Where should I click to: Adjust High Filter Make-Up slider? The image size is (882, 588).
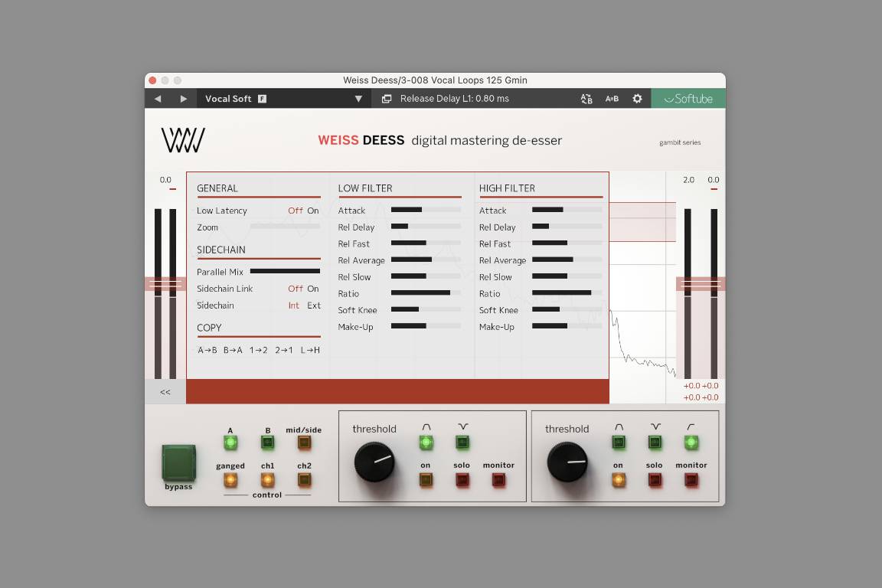pyautogui.click(x=567, y=326)
